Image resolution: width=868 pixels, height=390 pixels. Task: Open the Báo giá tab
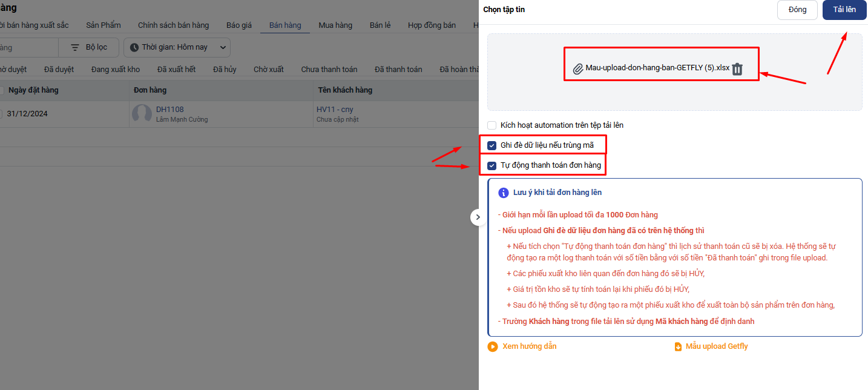click(x=239, y=25)
